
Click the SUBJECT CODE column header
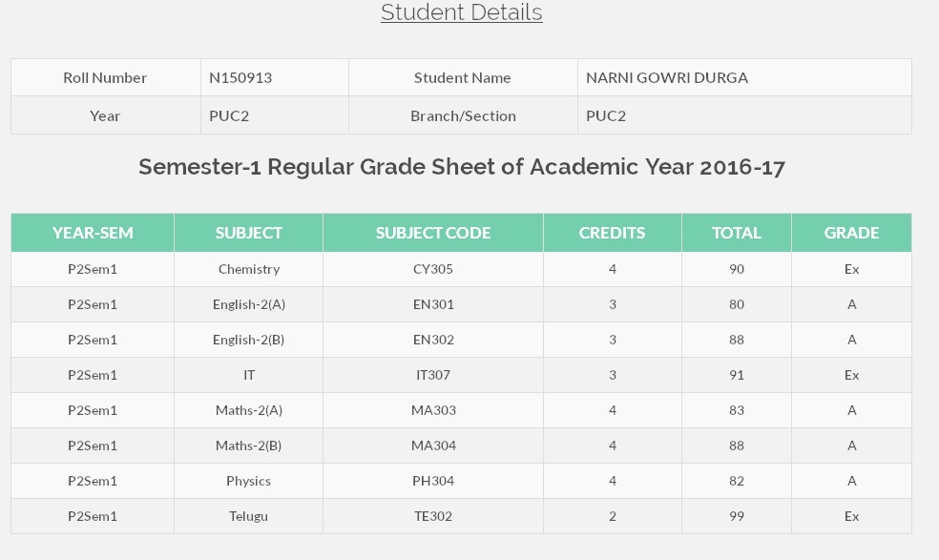point(433,233)
